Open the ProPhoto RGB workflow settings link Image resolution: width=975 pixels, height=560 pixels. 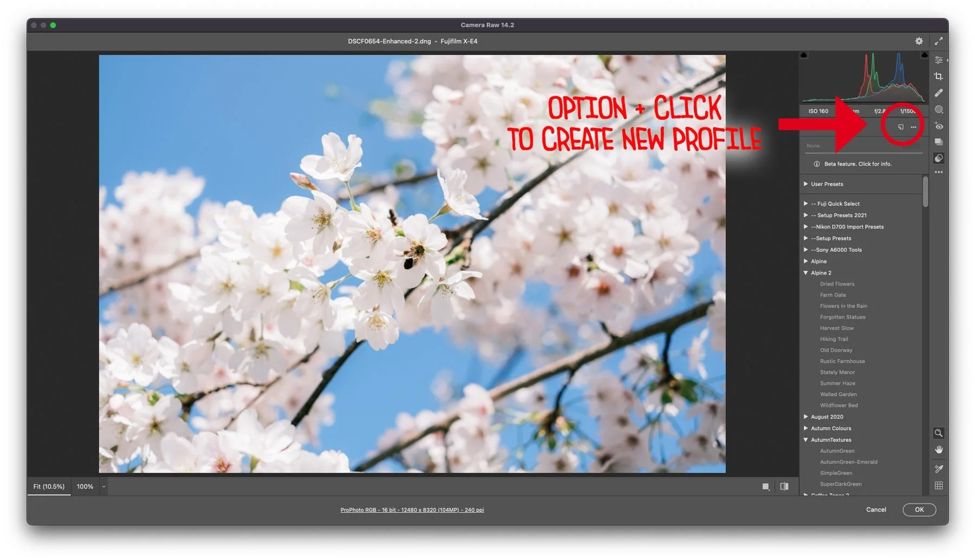pos(412,510)
